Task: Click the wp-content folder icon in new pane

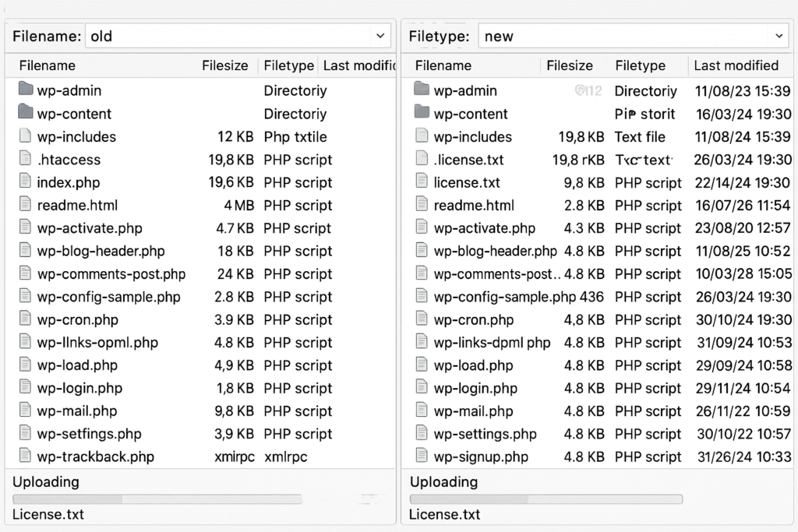Action: 422,112
